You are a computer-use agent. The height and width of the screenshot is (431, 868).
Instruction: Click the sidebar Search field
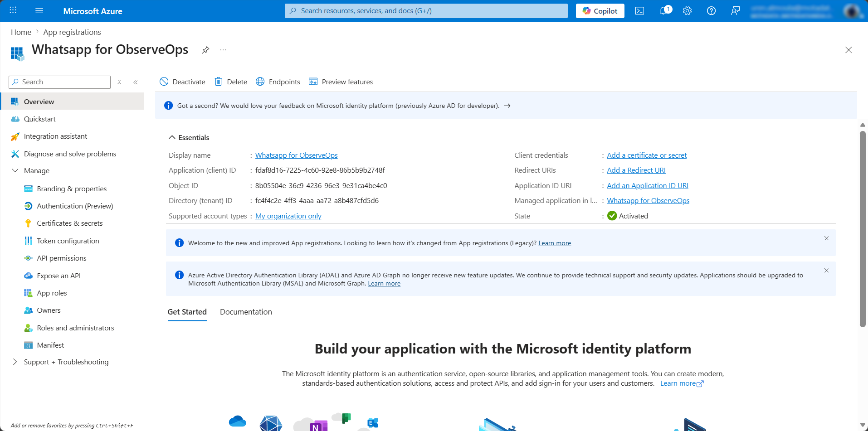(x=59, y=82)
